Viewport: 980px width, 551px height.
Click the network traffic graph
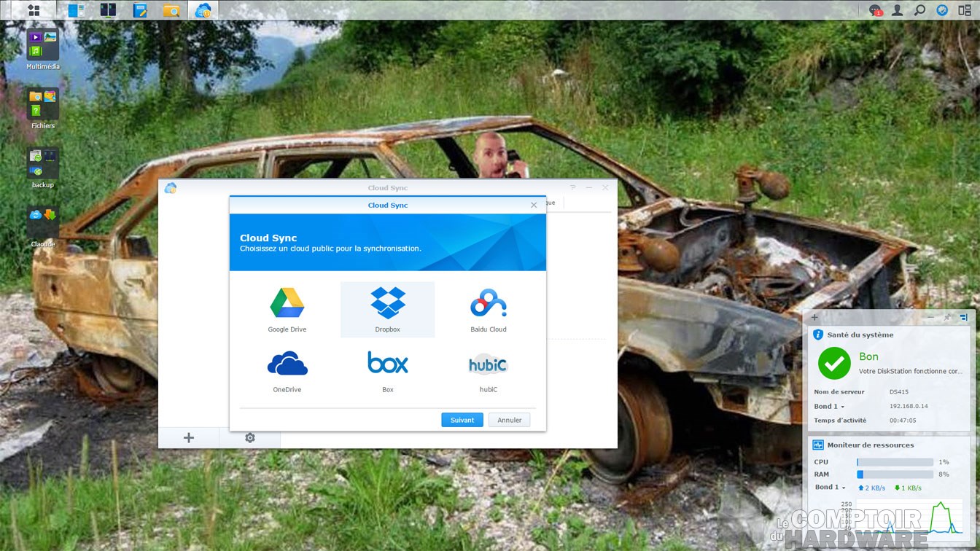pos(910,515)
